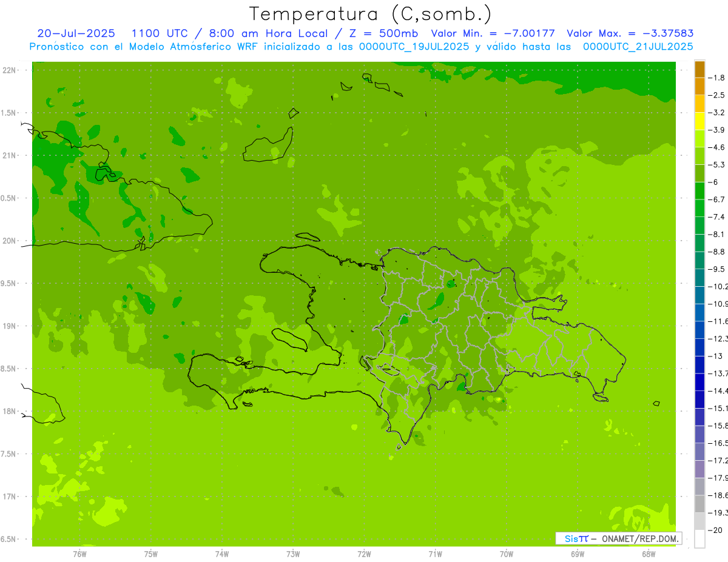The image size is (728, 562).
Task: Click the '68W' longitude label
Action: pos(649,554)
